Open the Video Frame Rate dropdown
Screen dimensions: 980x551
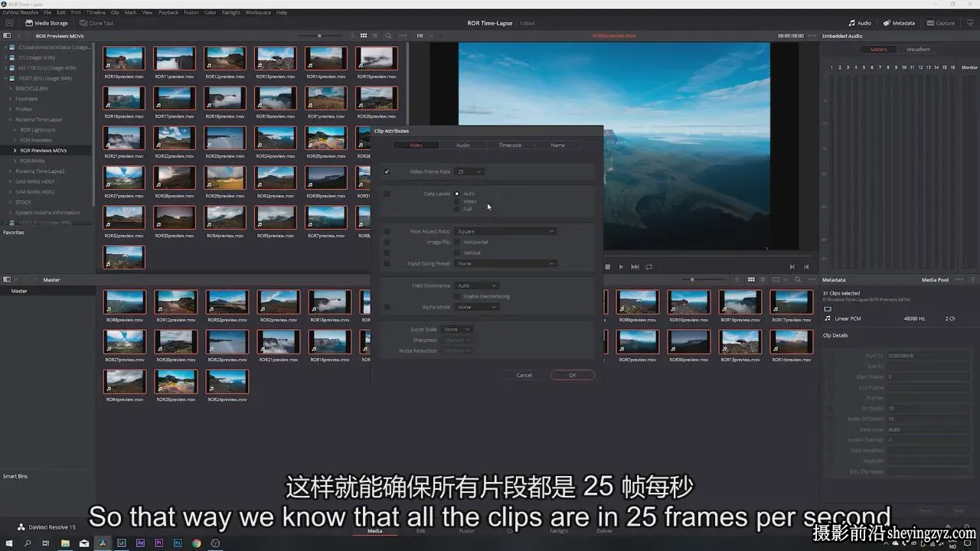[x=469, y=171]
